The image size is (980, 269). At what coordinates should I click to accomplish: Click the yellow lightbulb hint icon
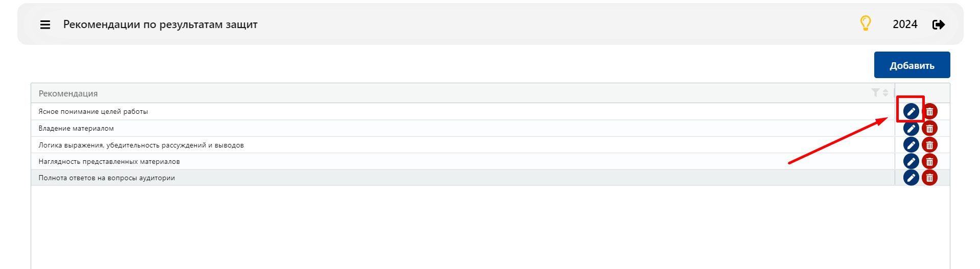[866, 23]
